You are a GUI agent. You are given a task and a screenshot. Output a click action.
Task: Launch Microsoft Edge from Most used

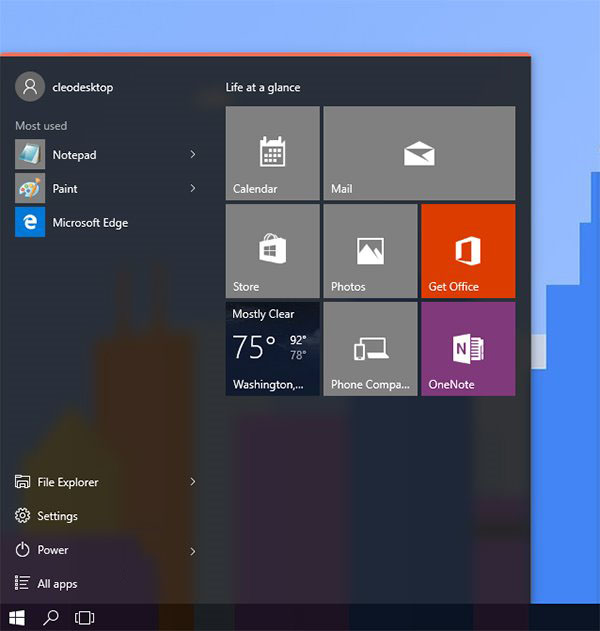pos(90,223)
